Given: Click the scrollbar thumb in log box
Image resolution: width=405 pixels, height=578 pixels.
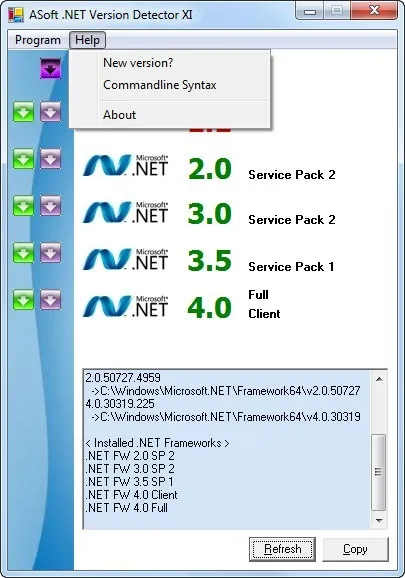Looking at the screenshot, I should pos(378,472).
